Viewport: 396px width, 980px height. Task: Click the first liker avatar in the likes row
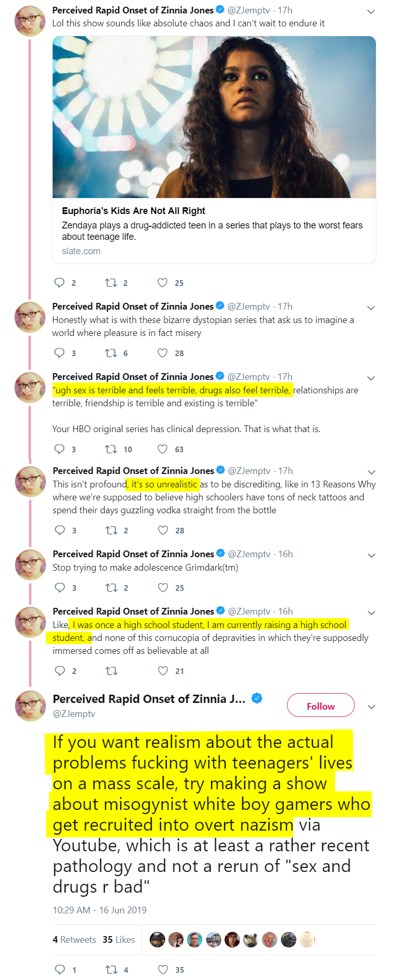tap(157, 939)
